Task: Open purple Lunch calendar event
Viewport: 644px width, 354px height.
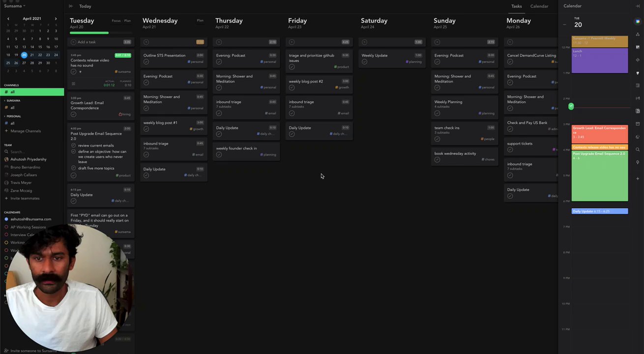Action: pos(600,60)
